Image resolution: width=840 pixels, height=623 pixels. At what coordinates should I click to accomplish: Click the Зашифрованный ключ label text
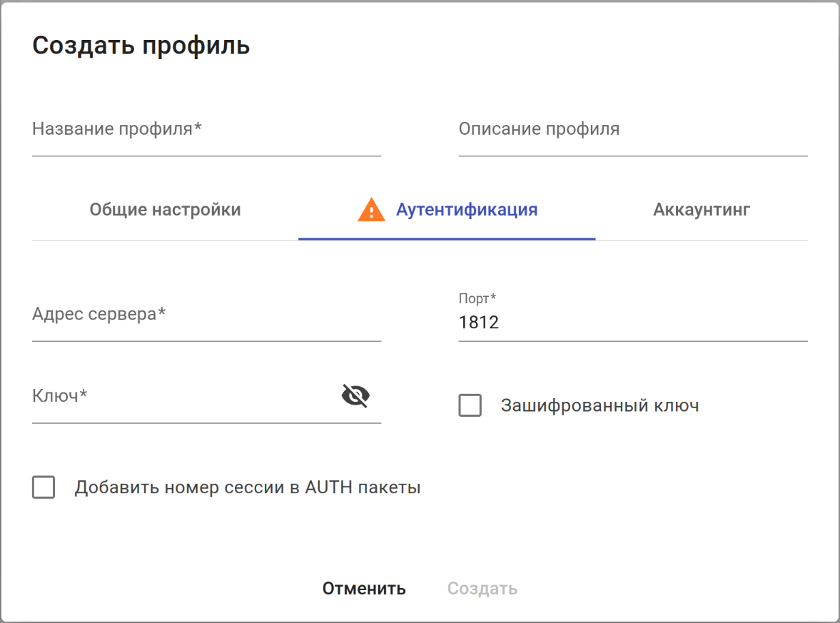pyautogui.click(x=599, y=406)
